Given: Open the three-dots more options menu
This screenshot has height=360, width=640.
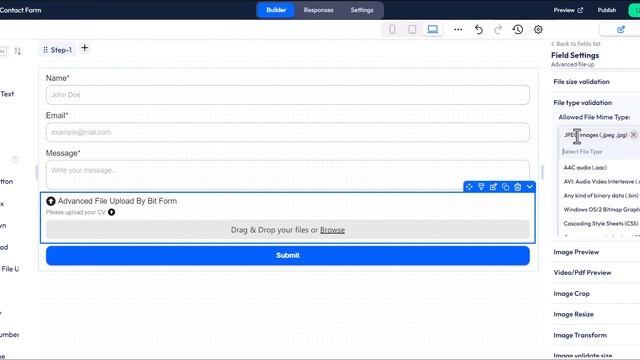Looking at the screenshot, I should (458, 29).
